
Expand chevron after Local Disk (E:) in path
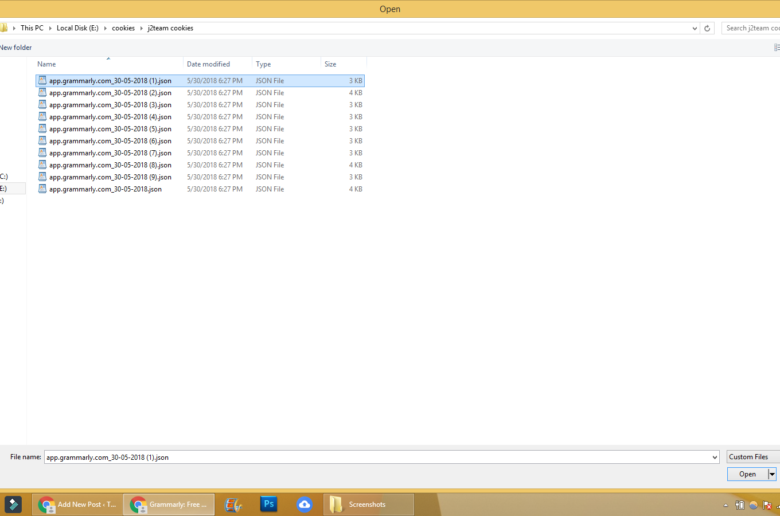pyautogui.click(x=105, y=28)
